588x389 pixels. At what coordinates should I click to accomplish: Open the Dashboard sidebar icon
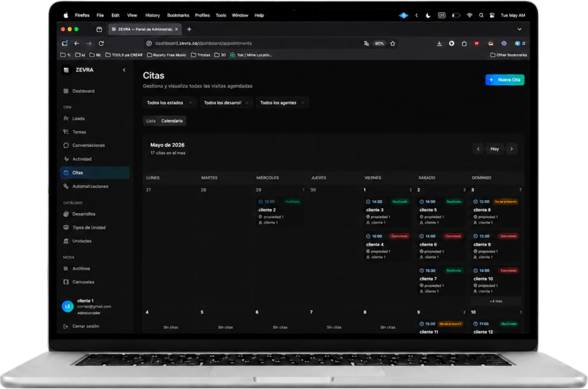66,91
